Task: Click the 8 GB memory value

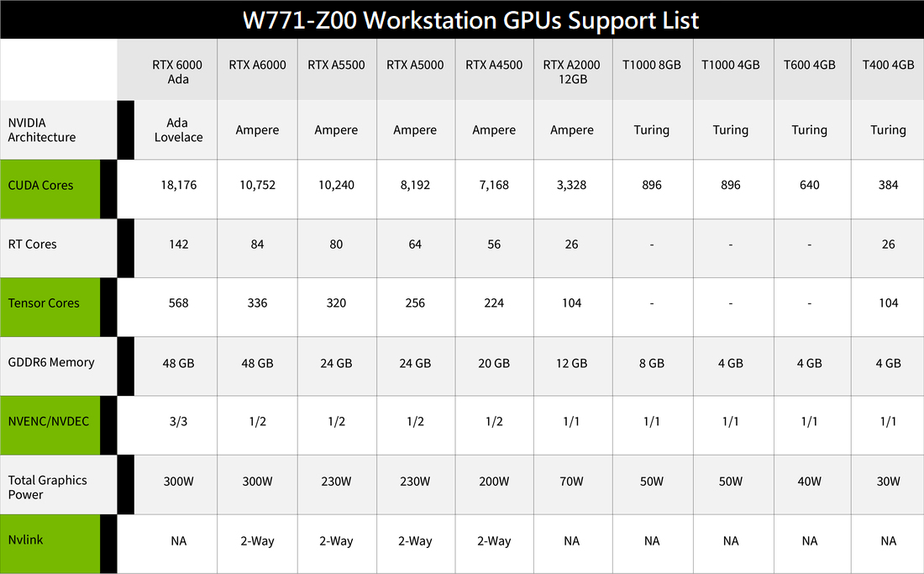Action: (652, 363)
